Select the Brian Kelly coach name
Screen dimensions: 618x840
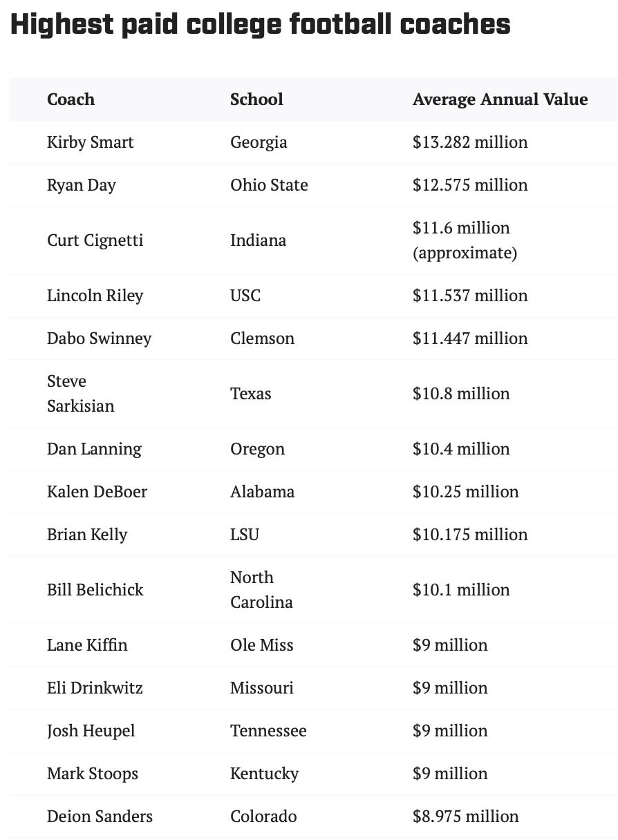[x=87, y=535]
